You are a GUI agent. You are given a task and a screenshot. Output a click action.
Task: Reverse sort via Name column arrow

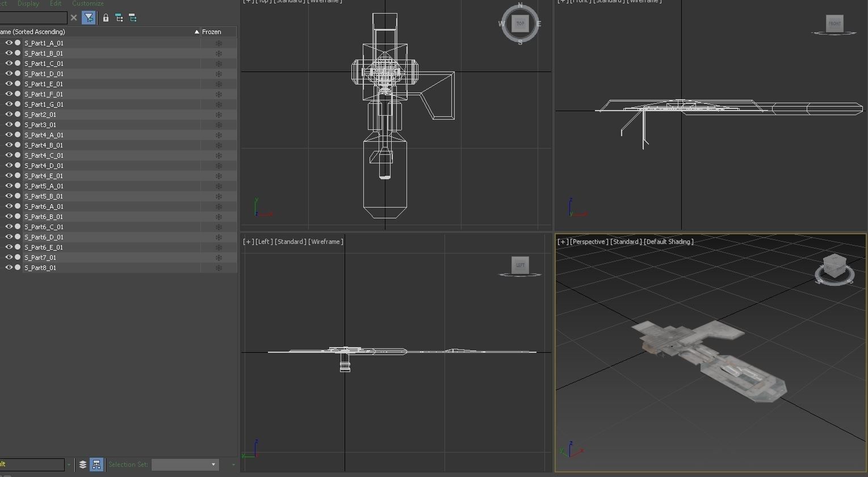tap(196, 32)
